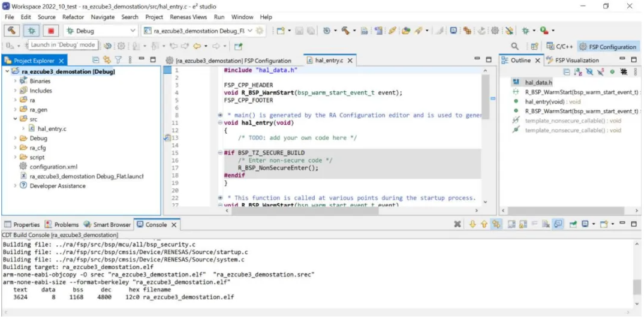The width and height of the screenshot is (644, 319).
Task: Sort Outline items alphabetically
Action: (578, 72)
